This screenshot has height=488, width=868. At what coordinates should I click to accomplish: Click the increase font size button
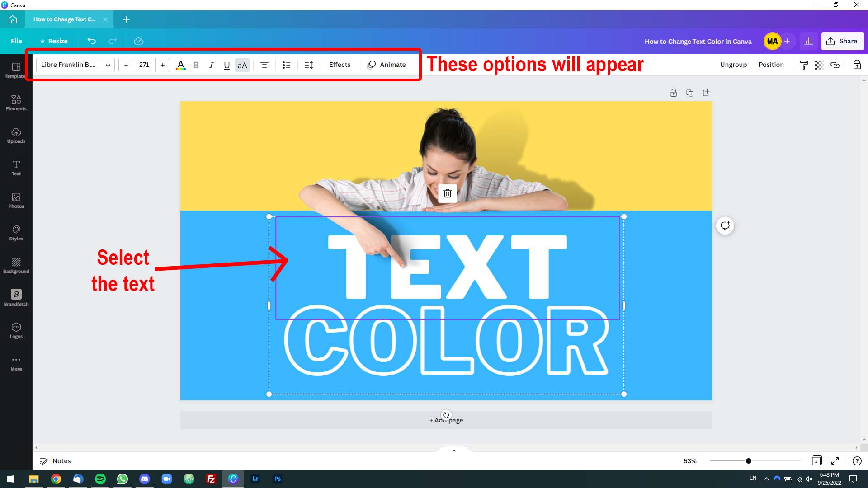162,64
